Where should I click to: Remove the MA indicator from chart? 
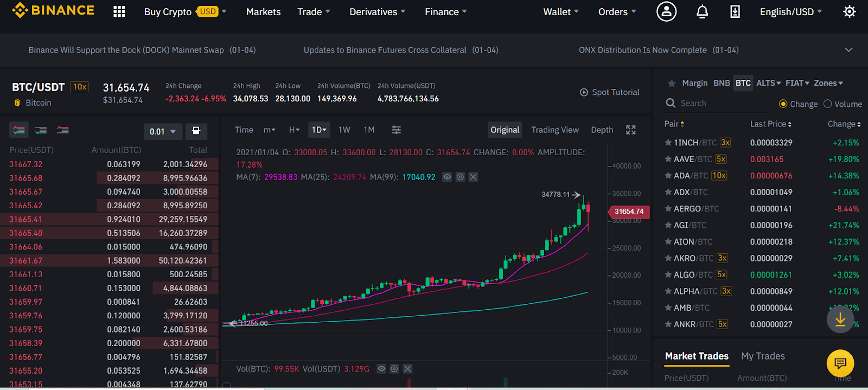pyautogui.click(x=473, y=177)
